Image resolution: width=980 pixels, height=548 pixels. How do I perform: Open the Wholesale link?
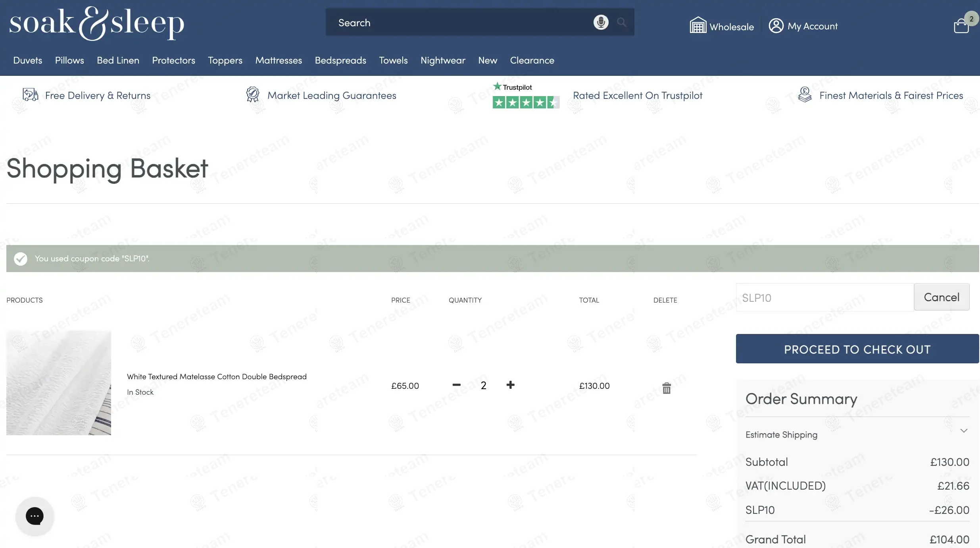coord(732,27)
